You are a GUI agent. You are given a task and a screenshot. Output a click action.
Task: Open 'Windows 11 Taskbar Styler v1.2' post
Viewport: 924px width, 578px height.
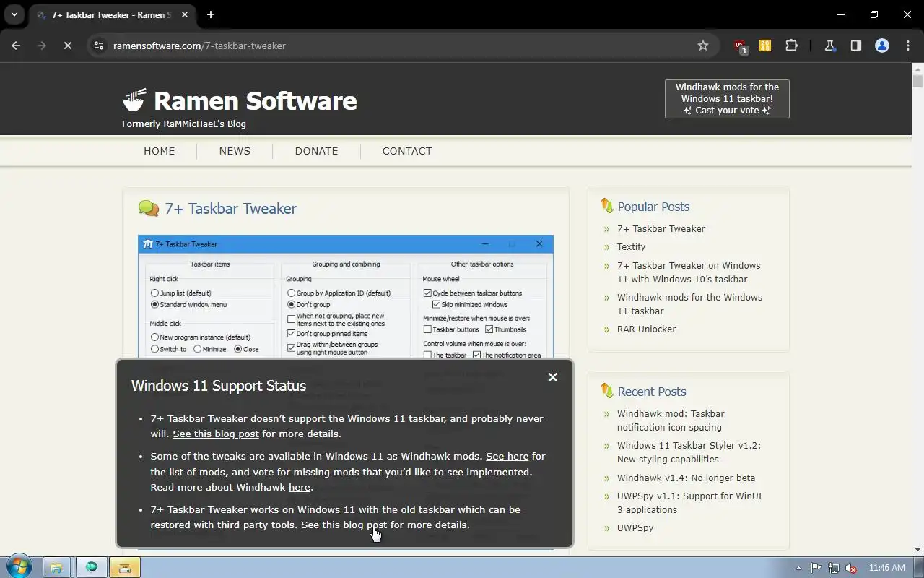click(x=689, y=452)
